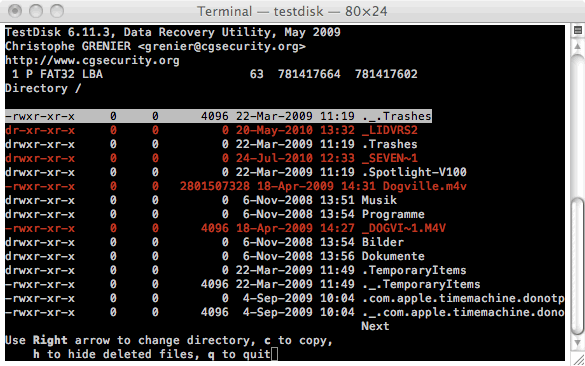Select the ._.com.apple.timemachine file entry

click(x=285, y=312)
